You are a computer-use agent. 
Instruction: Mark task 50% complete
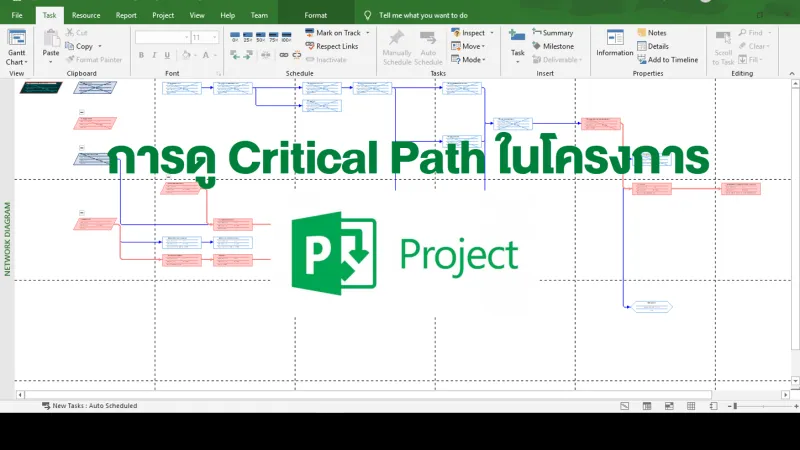(x=261, y=37)
